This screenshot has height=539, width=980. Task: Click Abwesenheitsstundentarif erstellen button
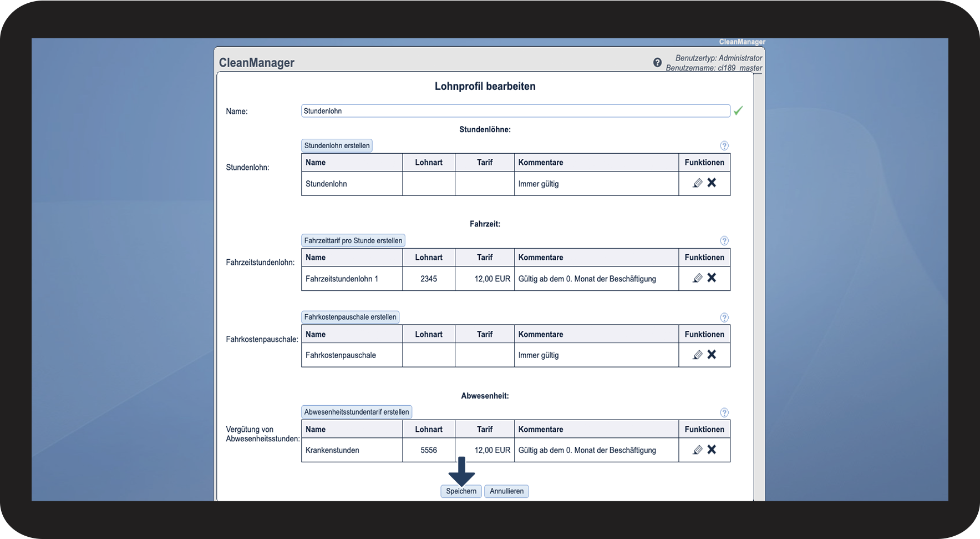tap(356, 412)
